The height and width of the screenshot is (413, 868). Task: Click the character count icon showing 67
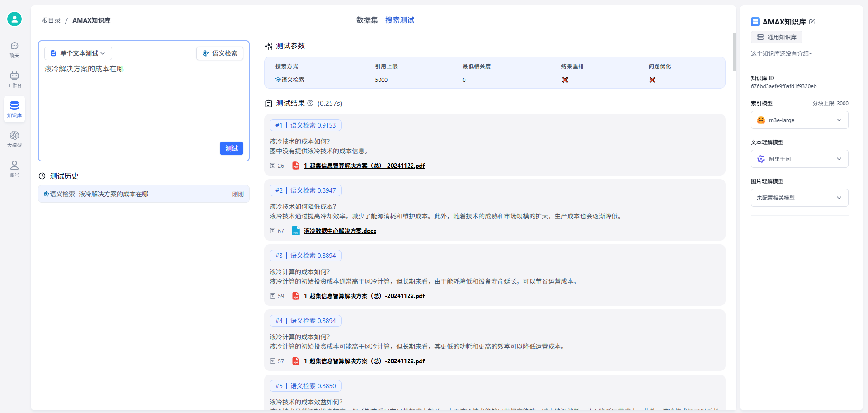pos(273,231)
